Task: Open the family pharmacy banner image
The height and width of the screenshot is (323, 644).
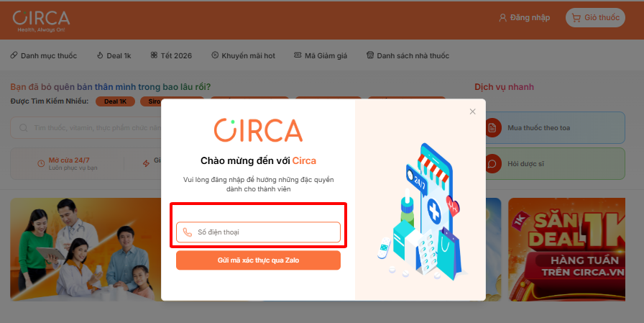Action: click(86, 250)
